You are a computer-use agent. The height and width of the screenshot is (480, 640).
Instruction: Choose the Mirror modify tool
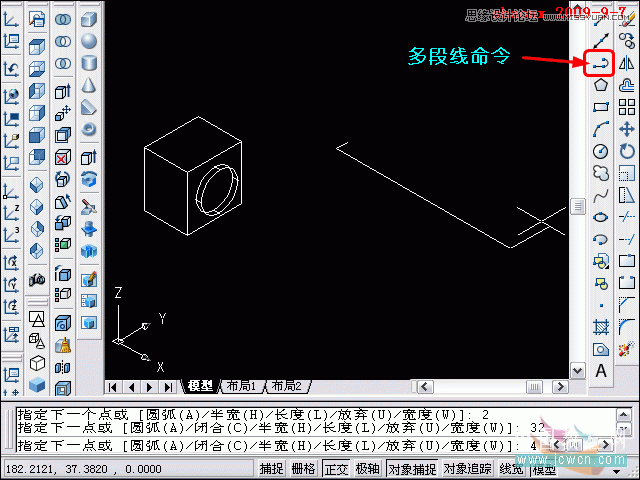pyautogui.click(x=627, y=63)
